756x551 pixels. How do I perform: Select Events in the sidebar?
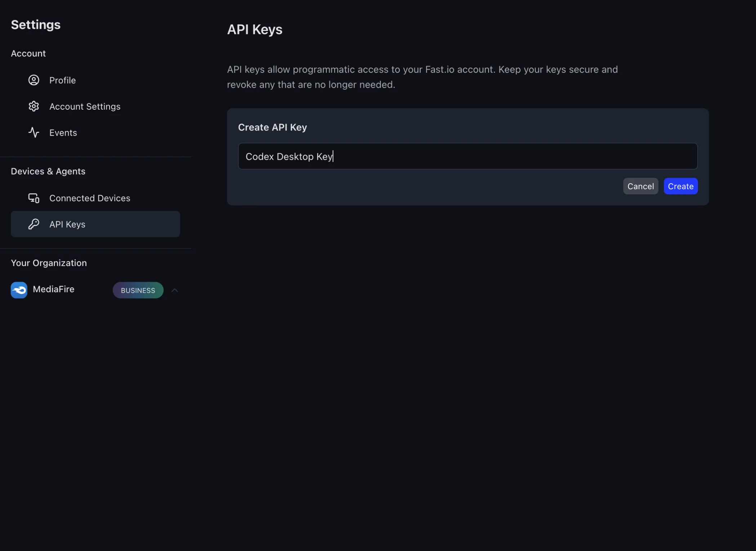(63, 132)
